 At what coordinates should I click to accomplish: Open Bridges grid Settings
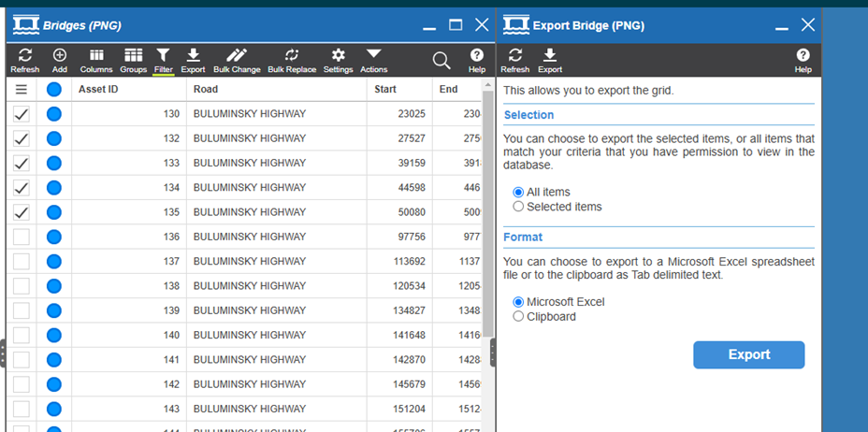[339, 60]
